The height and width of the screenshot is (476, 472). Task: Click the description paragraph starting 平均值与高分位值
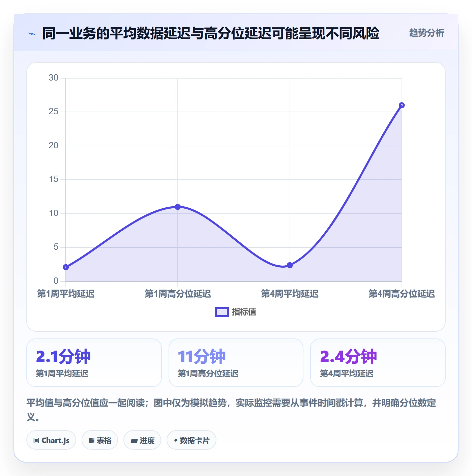(x=231, y=410)
